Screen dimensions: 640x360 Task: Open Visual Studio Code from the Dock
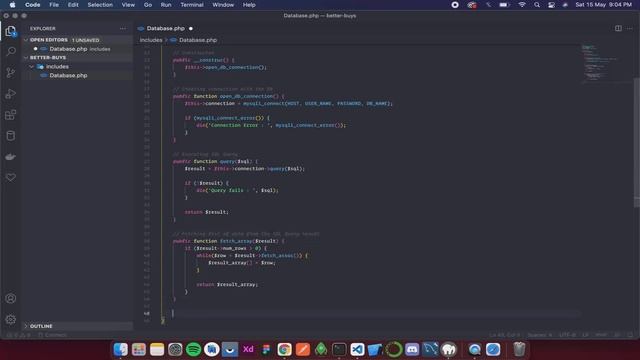point(357,349)
